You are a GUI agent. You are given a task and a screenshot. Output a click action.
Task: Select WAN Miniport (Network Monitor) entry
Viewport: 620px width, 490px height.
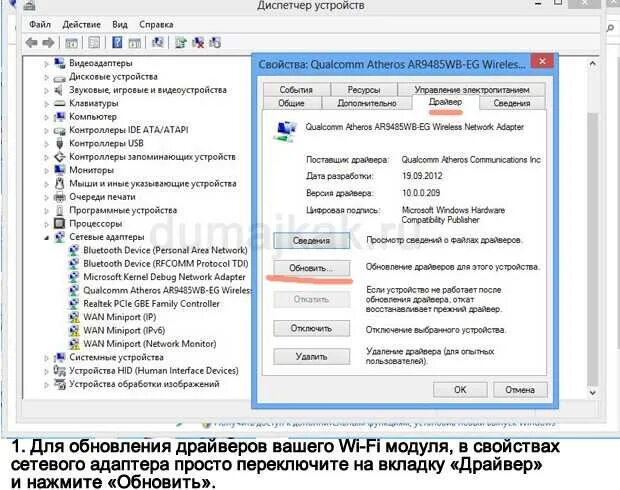pyautogui.click(x=149, y=344)
